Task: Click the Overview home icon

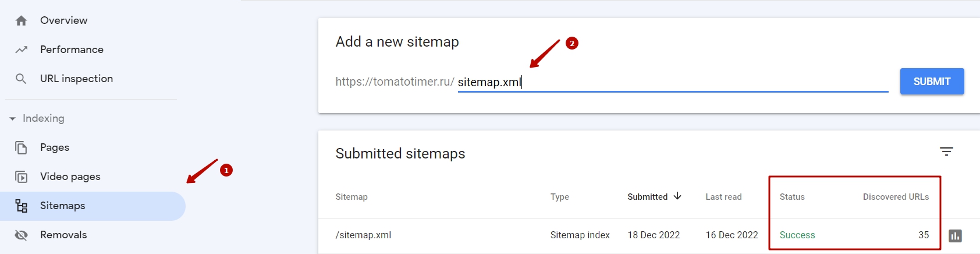Action: (22, 20)
